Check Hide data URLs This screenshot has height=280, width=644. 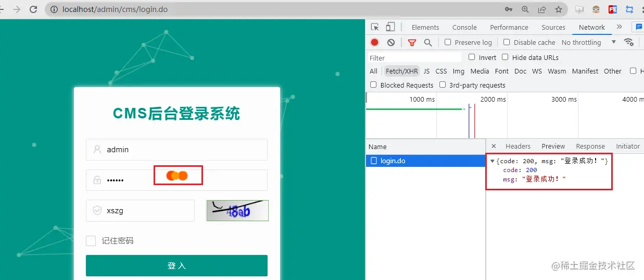505,57
